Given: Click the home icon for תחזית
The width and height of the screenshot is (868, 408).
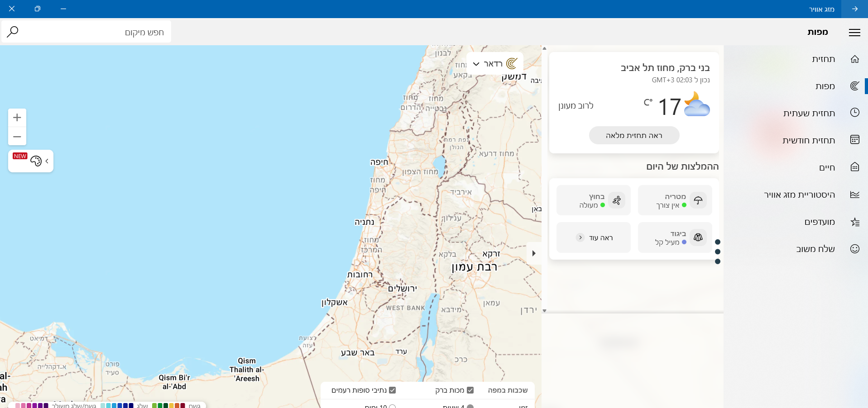Looking at the screenshot, I should [x=854, y=59].
